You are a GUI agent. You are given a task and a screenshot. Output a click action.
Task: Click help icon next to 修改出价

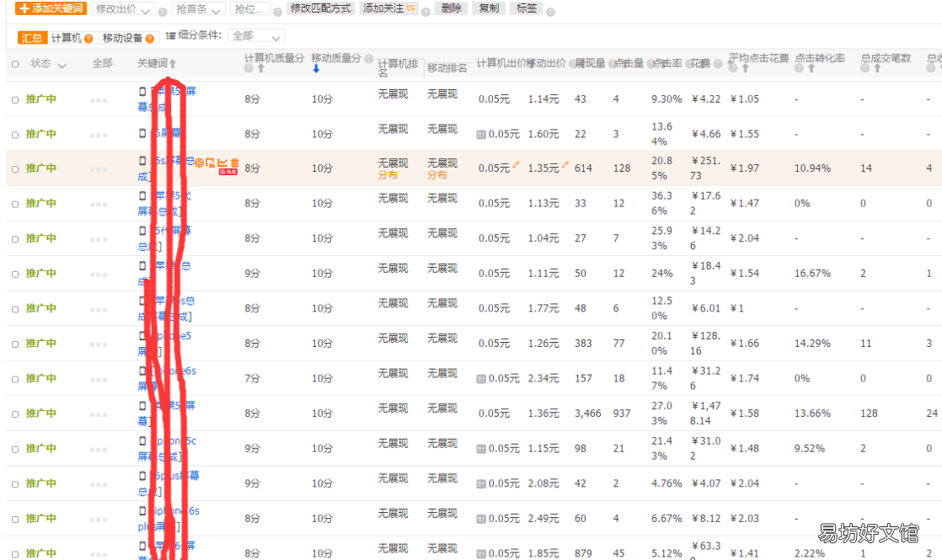tap(162, 12)
